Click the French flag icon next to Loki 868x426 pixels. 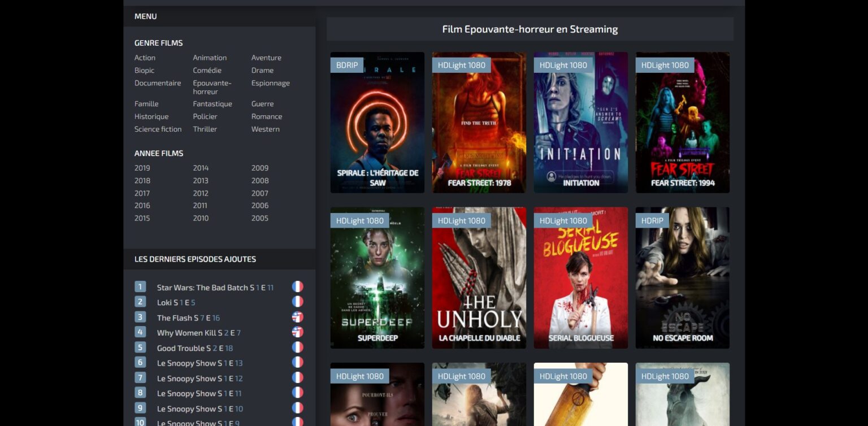297,302
